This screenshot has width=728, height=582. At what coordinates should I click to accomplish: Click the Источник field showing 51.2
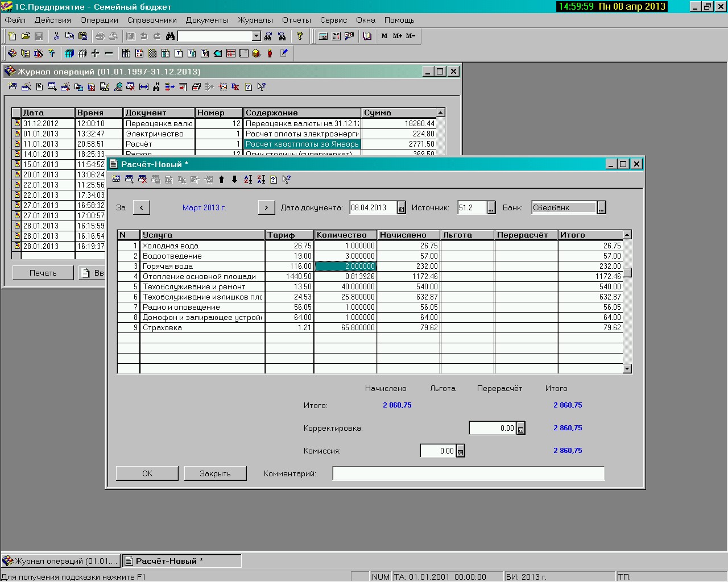click(472, 208)
